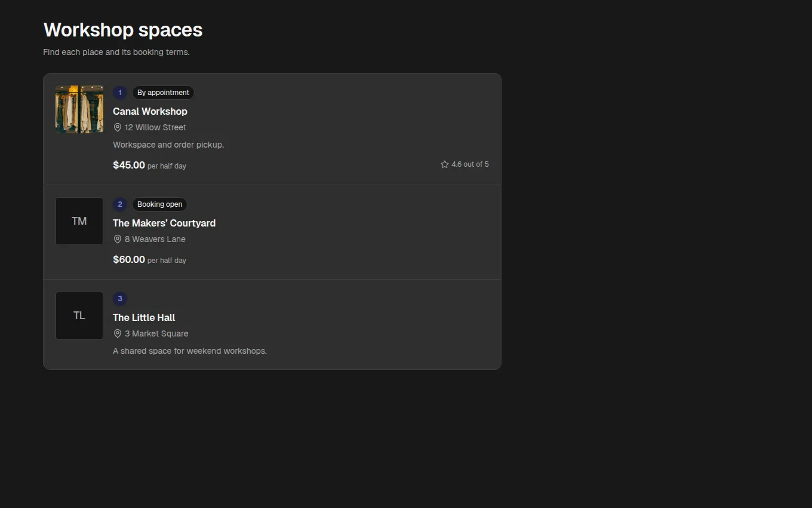The width and height of the screenshot is (812, 508).
Task: Click the 8 Weavers Lane address
Action: [155, 239]
